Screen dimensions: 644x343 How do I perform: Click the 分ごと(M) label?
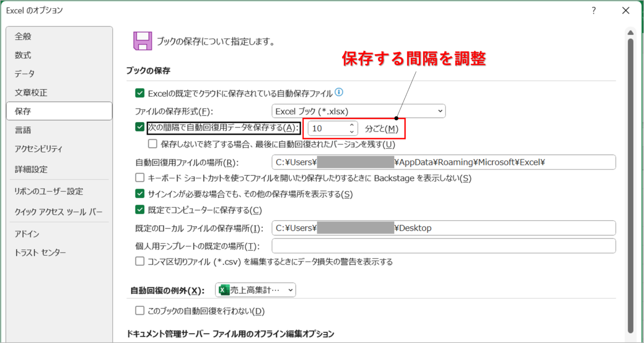click(382, 128)
